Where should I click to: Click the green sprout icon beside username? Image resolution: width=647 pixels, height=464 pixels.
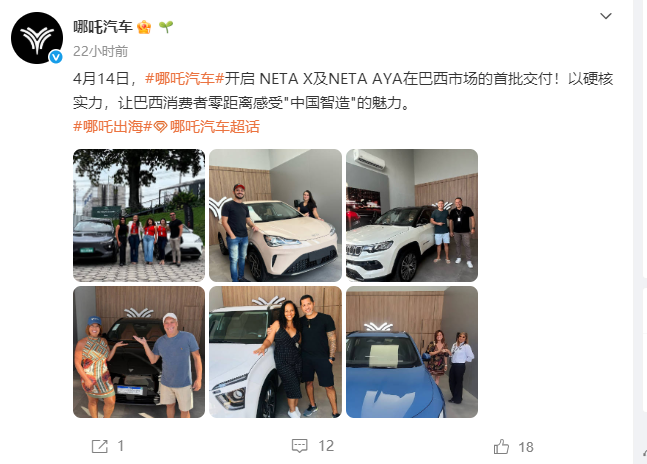click(166, 27)
